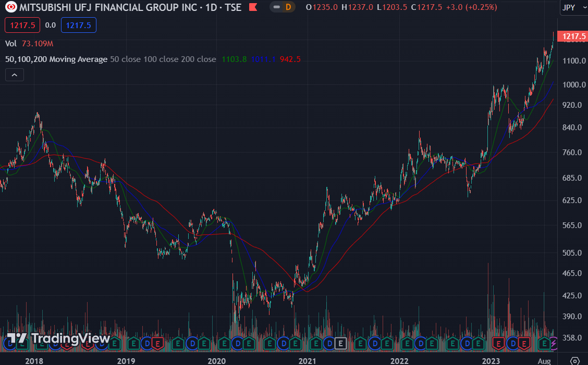Image resolution: width=588 pixels, height=365 pixels.
Task: Select the Vol indicator legend label
Action: point(11,43)
